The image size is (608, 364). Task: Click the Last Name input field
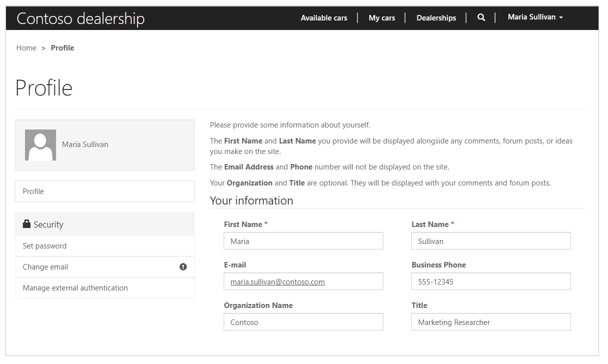491,241
